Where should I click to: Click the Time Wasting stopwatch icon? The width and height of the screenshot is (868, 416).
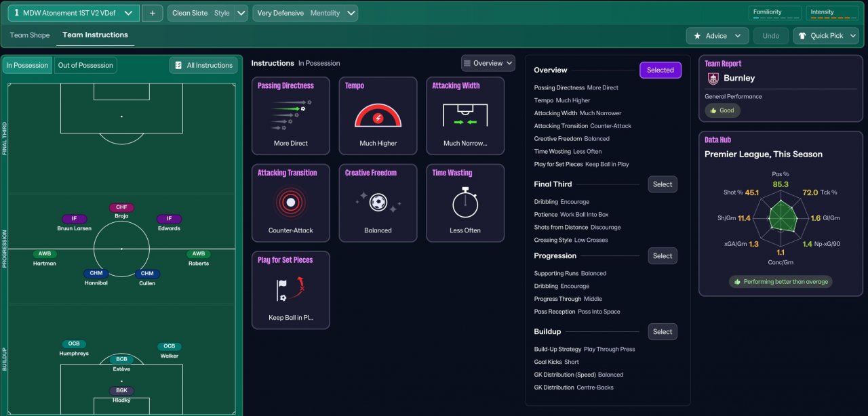click(465, 202)
